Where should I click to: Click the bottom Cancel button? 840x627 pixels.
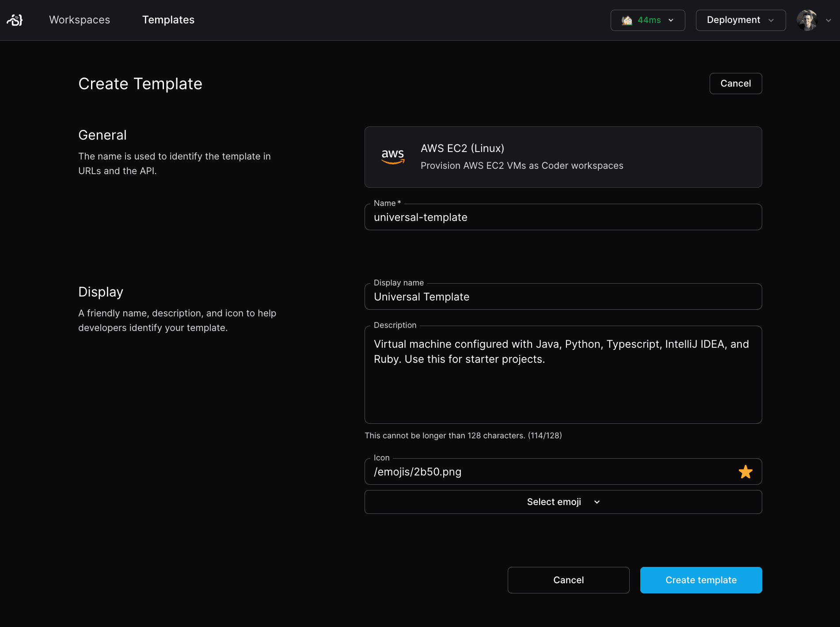[x=569, y=580]
